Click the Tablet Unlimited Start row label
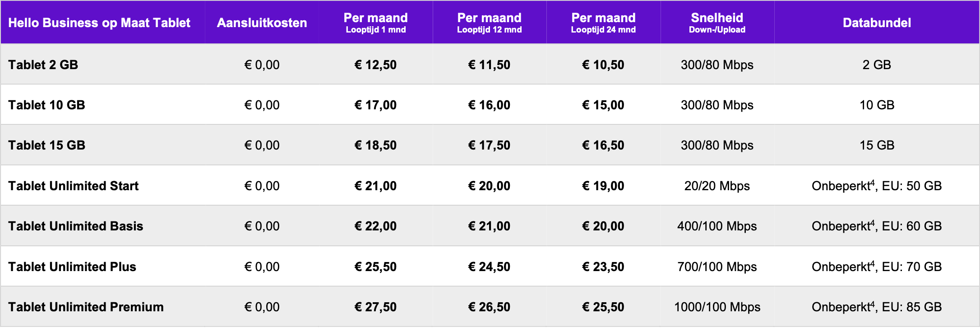This screenshot has width=980, height=328. coord(73,186)
